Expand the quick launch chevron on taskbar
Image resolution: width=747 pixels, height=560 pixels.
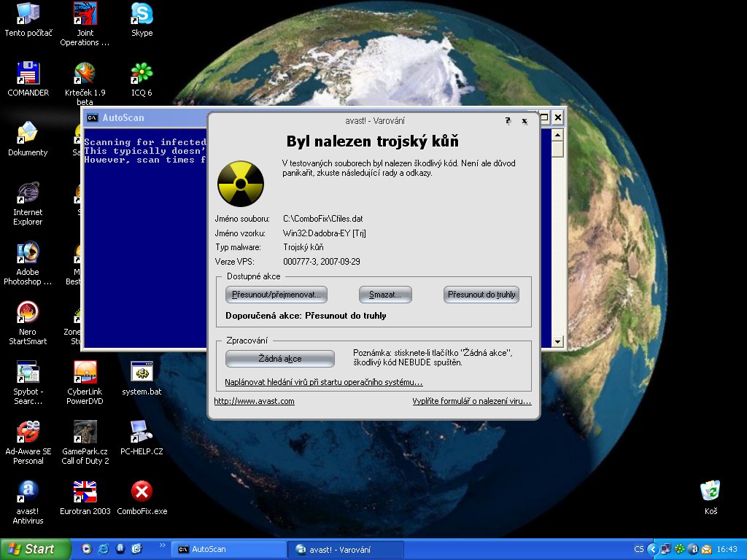coord(161,545)
